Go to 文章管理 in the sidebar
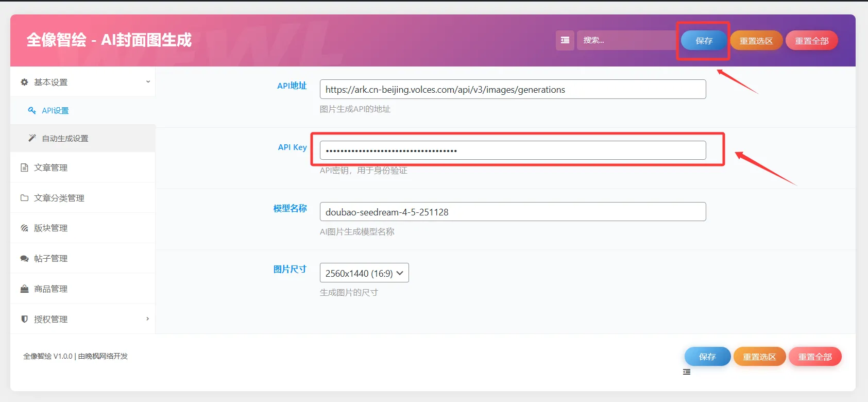The width and height of the screenshot is (868, 402). pyautogui.click(x=82, y=167)
